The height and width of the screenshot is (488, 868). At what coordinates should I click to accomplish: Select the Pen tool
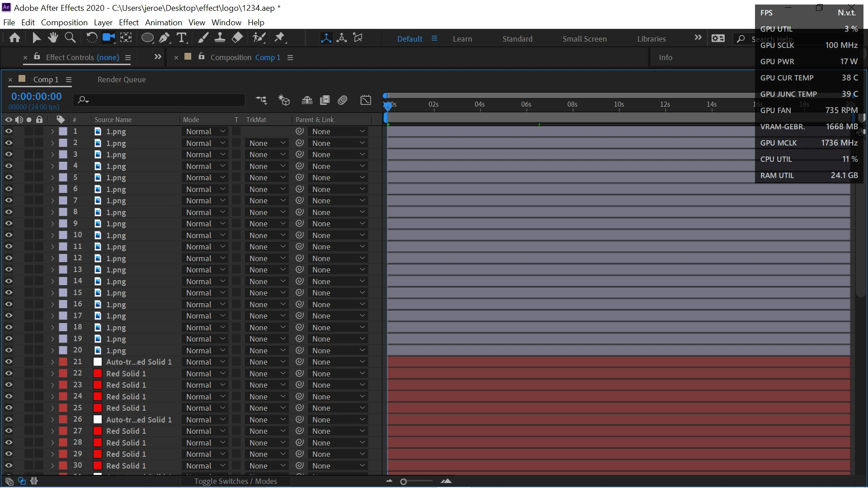(x=165, y=38)
